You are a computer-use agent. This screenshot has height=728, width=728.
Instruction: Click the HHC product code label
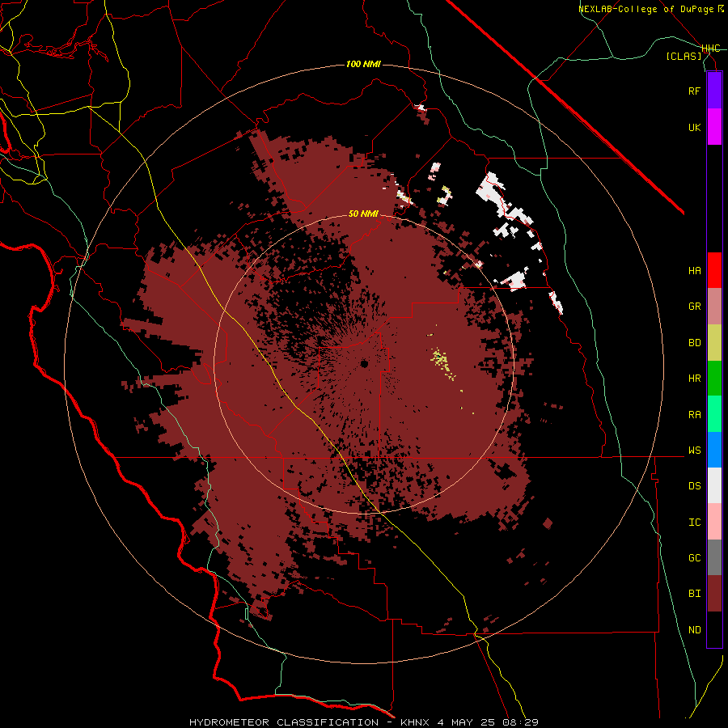(710, 49)
